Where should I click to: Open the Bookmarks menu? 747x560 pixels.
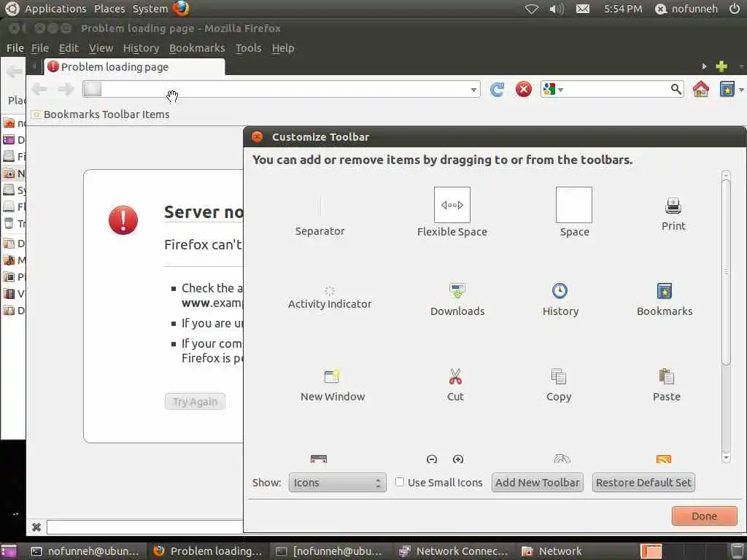tap(197, 48)
